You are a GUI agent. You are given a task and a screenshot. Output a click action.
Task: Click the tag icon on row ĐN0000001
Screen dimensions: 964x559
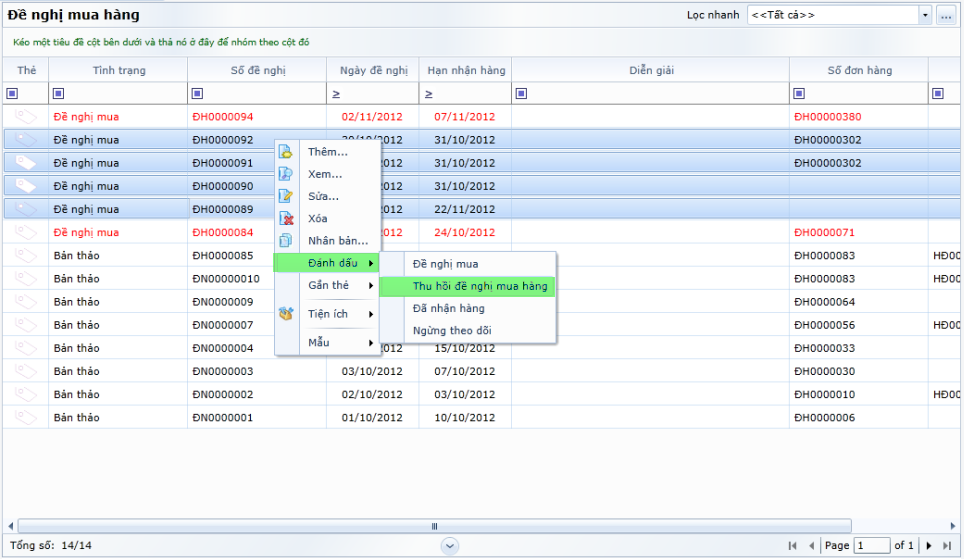pyautogui.click(x=25, y=417)
